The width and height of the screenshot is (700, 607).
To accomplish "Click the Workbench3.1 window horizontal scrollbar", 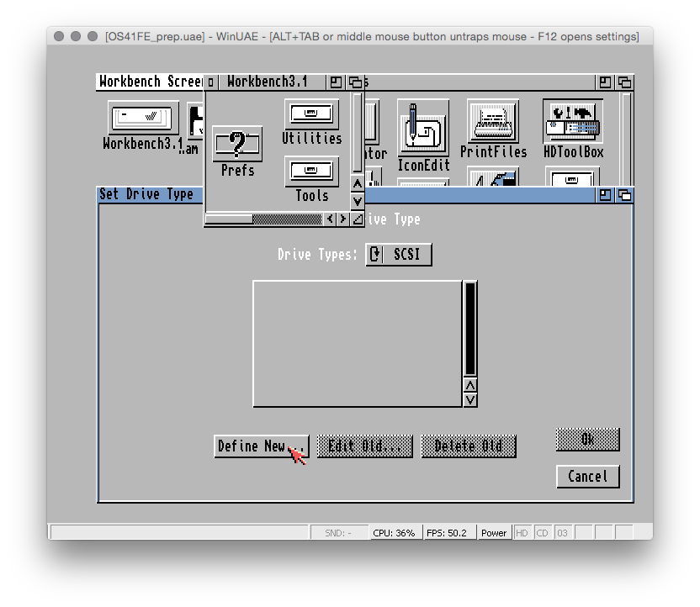I will click(263, 219).
